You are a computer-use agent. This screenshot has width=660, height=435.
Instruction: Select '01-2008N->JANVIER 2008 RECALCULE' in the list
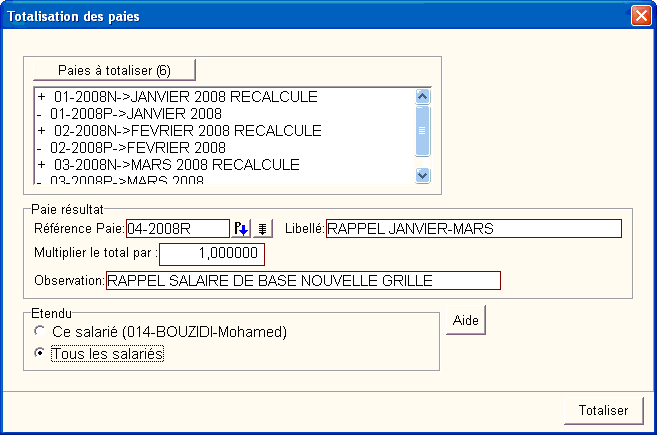click(x=184, y=97)
